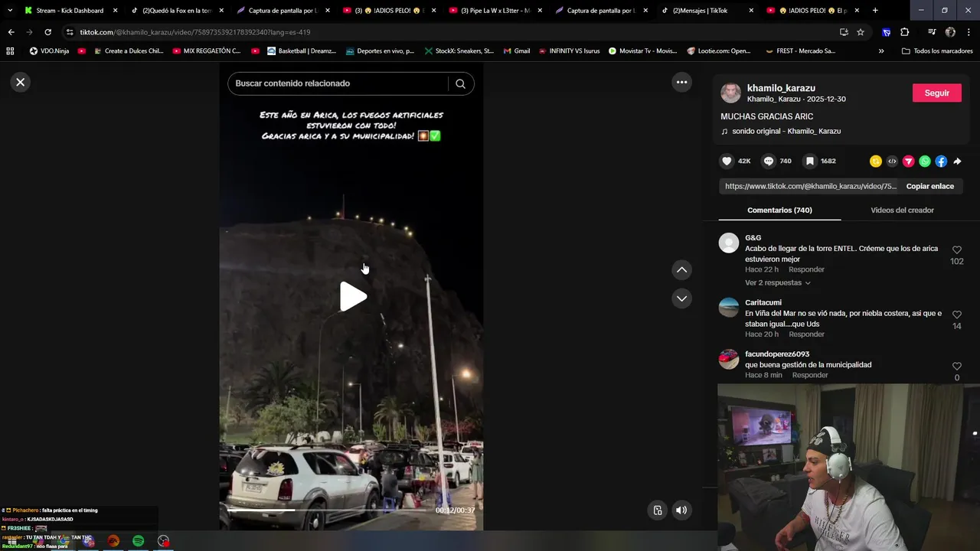Click the video link URL field
The width and height of the screenshot is (980, 551).
coord(808,186)
